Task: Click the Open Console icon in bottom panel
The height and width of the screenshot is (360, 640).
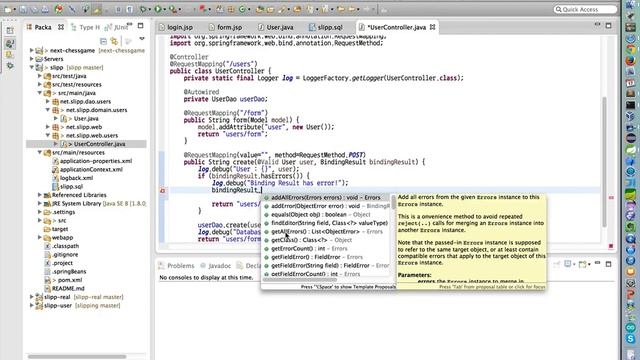Action: (582, 264)
